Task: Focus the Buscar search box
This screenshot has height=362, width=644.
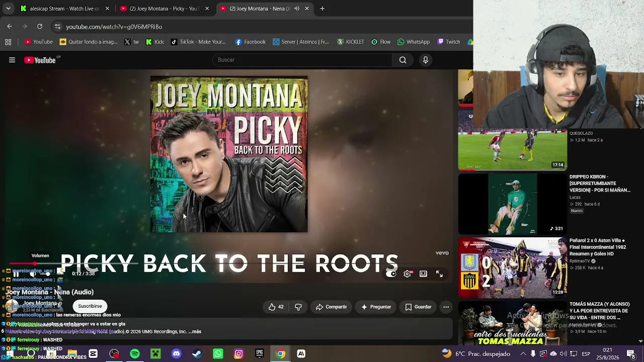Action: click(302, 60)
